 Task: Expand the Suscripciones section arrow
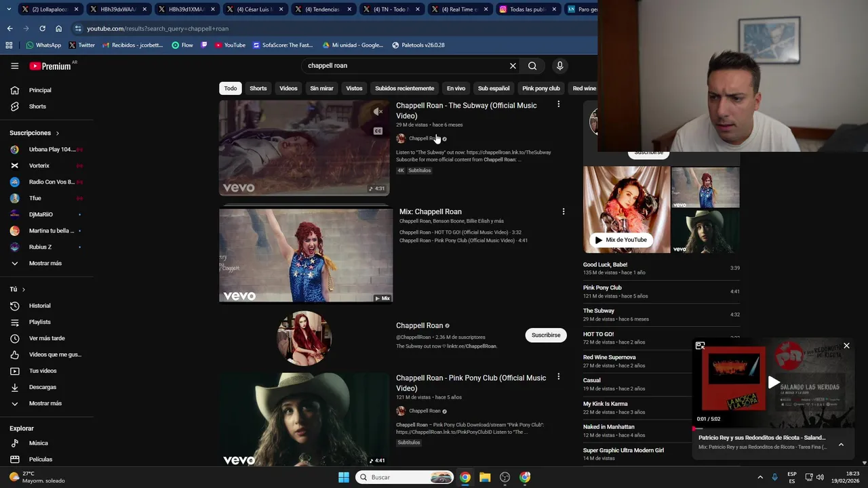58,134
